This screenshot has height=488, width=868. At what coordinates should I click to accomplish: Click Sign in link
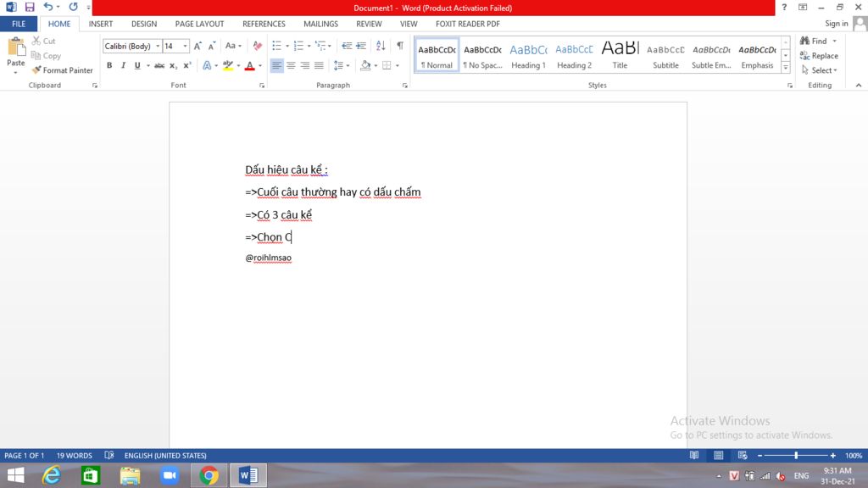(x=836, y=23)
